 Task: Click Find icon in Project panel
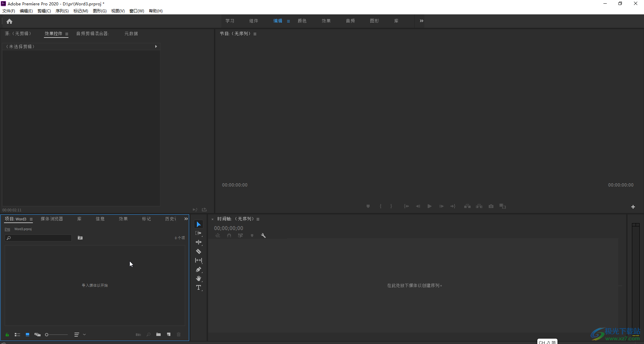pyautogui.click(x=148, y=335)
